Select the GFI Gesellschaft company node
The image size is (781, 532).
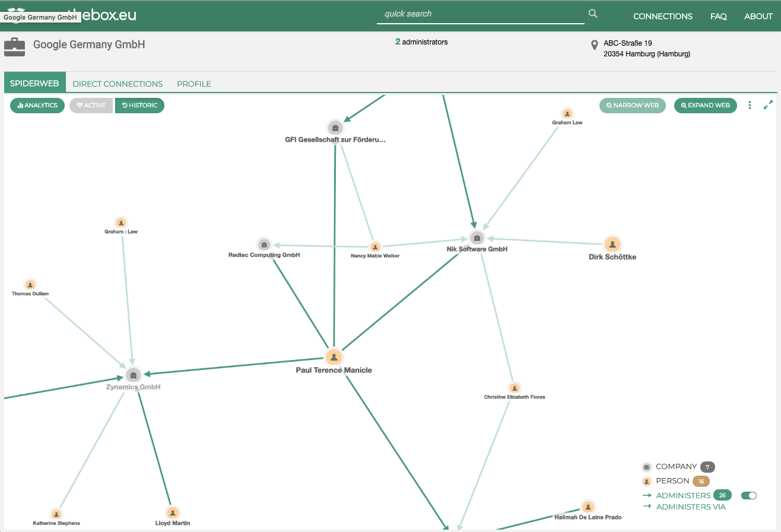pyautogui.click(x=335, y=128)
